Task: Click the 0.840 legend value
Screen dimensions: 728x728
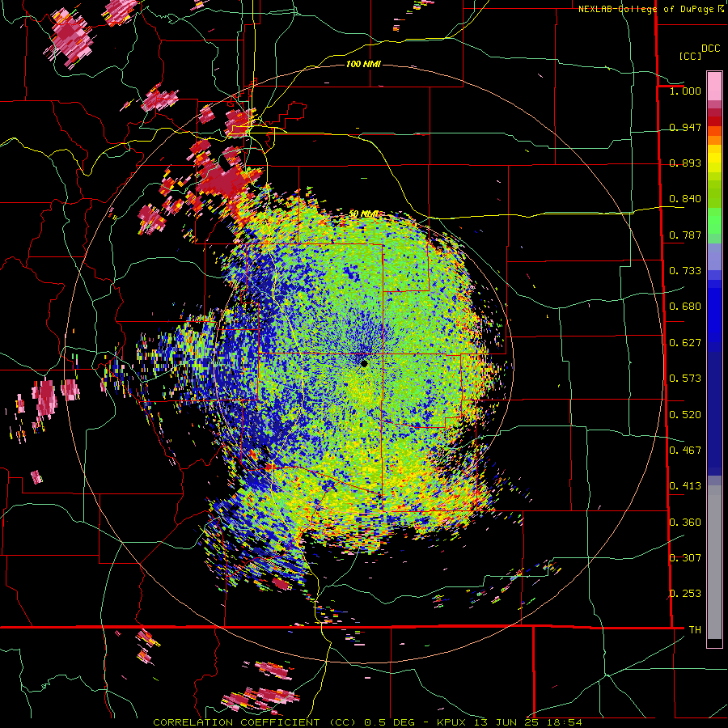Action: 685,199
